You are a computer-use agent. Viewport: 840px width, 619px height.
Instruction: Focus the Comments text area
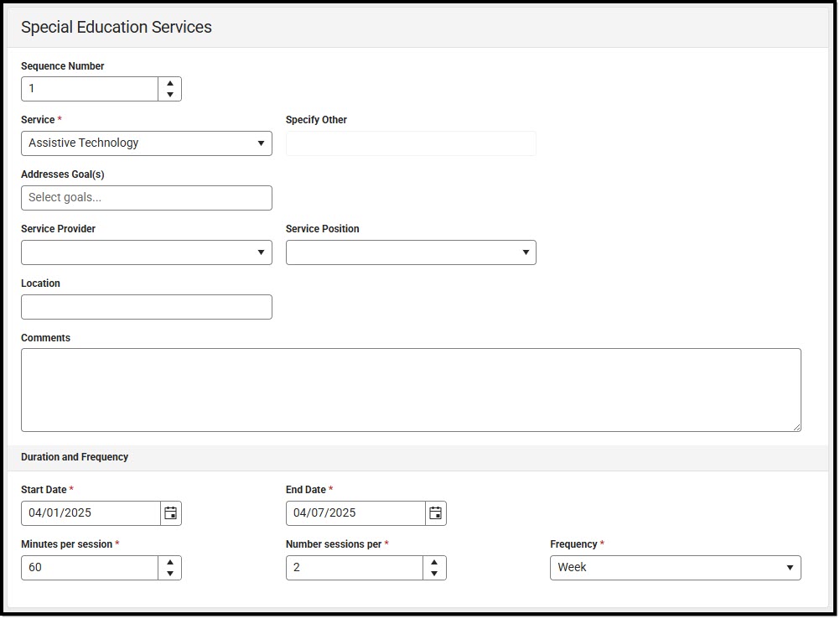pos(411,390)
